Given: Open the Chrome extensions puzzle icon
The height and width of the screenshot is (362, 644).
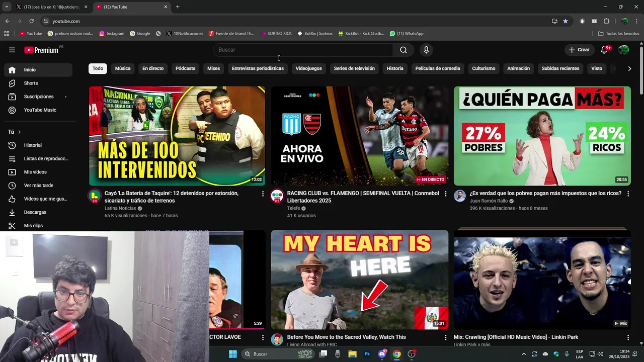Looking at the screenshot, I should pyautogui.click(x=606, y=21).
